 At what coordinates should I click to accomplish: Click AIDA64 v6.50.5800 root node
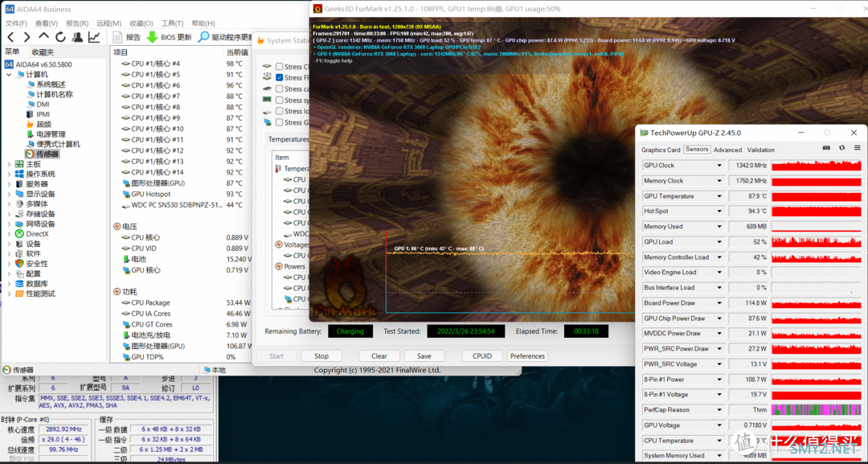point(39,64)
